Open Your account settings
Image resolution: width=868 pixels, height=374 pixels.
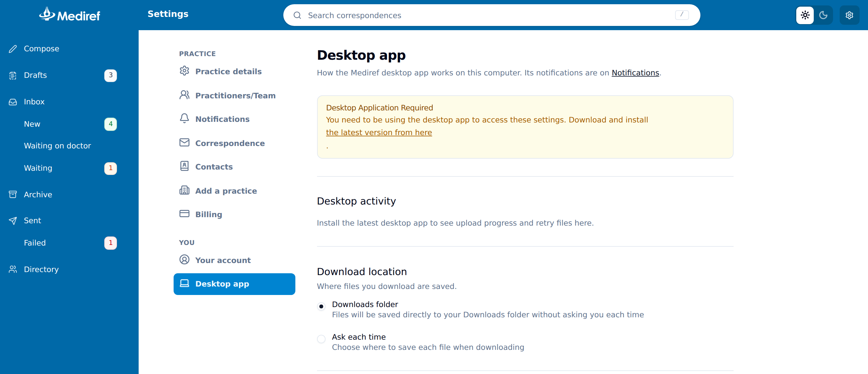pos(234,260)
